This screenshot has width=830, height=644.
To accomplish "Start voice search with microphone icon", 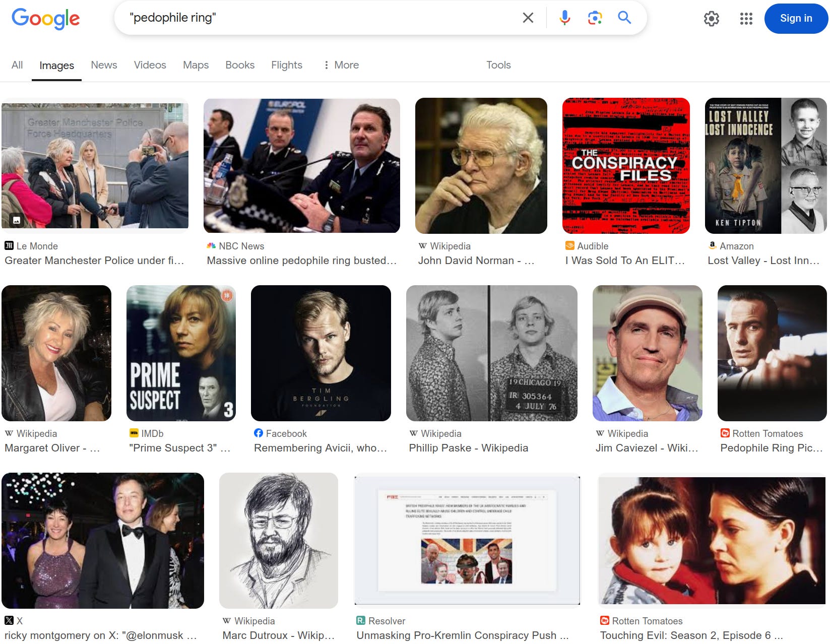I will 564,18.
